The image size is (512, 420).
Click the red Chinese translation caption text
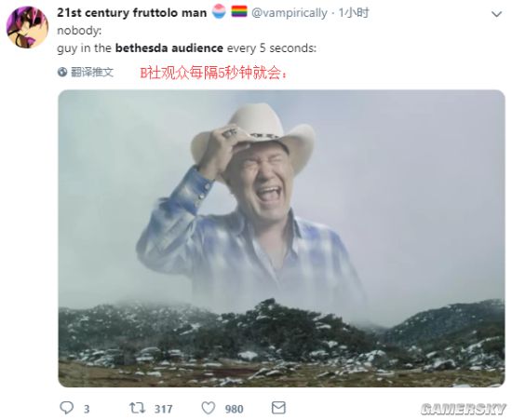(x=214, y=74)
